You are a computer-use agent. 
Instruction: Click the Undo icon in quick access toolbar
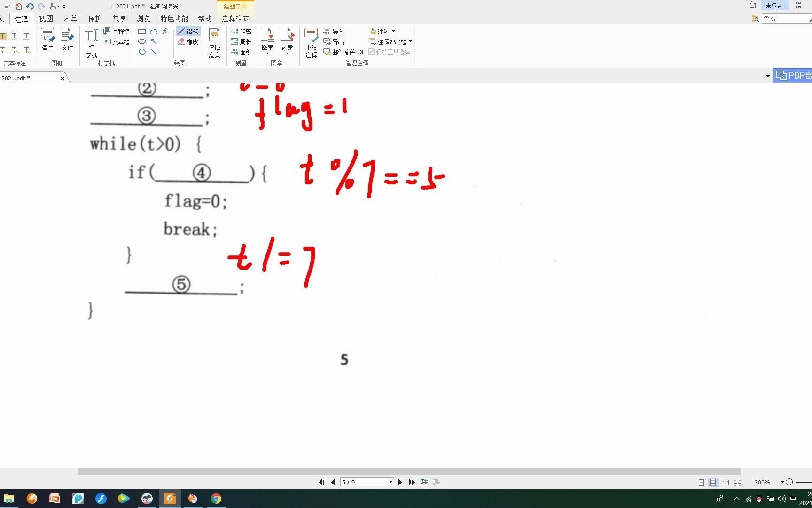pos(30,6)
